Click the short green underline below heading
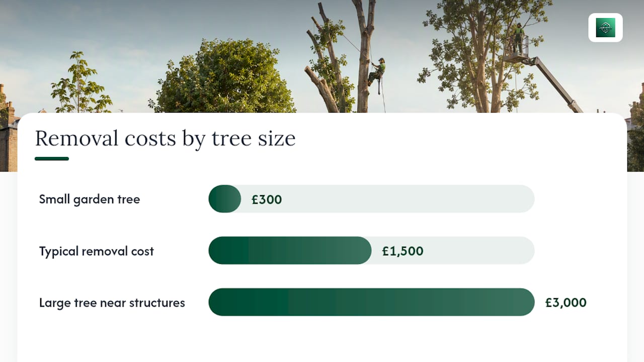The height and width of the screenshot is (362, 644). click(x=52, y=158)
